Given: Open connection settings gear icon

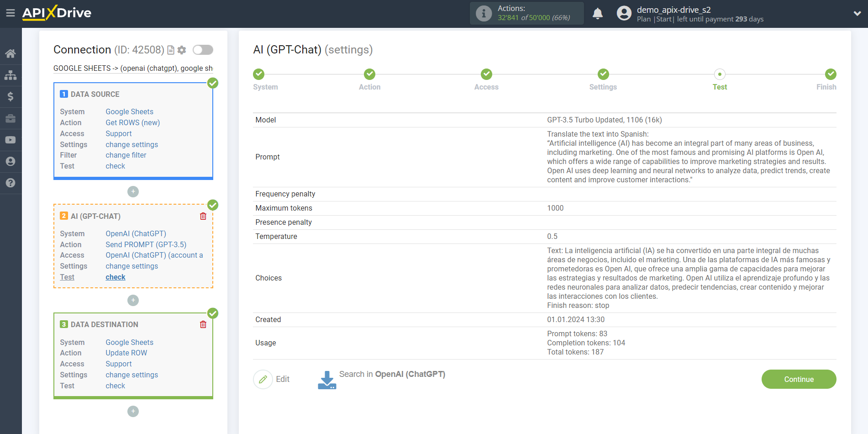Looking at the screenshot, I should (182, 50).
